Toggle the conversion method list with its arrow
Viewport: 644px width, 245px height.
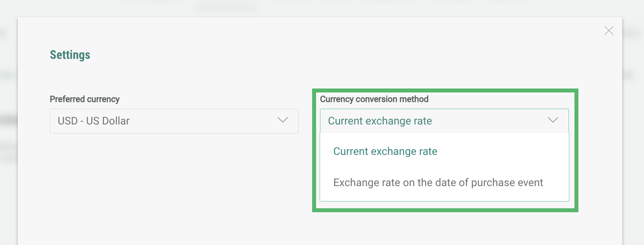tap(553, 120)
